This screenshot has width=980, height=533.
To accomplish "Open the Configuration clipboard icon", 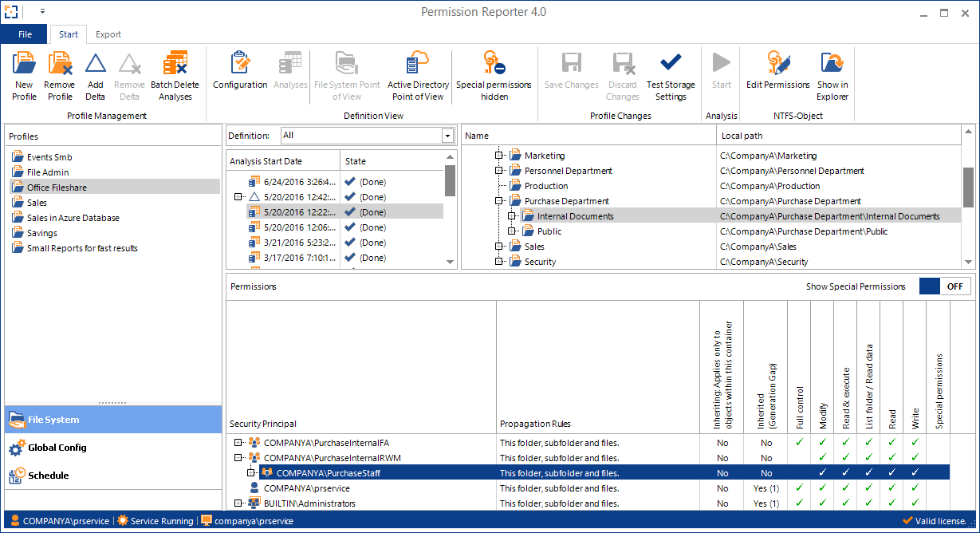I will [240, 64].
